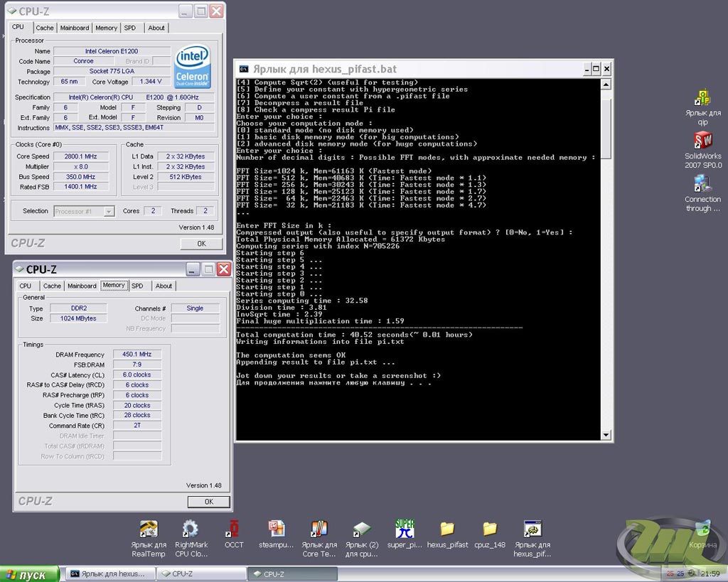Open the Ярлык (2) для cpu shortcut

362,529
